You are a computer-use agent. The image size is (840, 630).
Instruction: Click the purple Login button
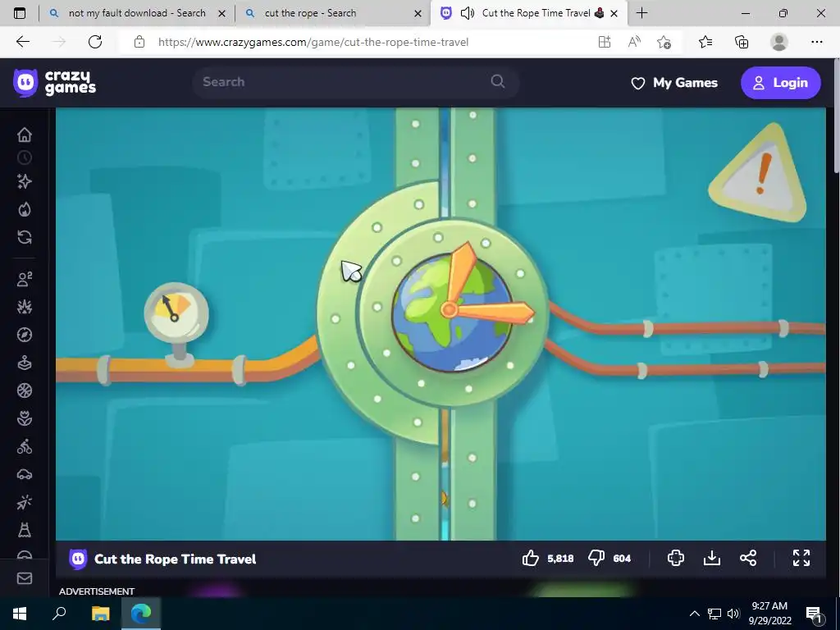tap(781, 83)
